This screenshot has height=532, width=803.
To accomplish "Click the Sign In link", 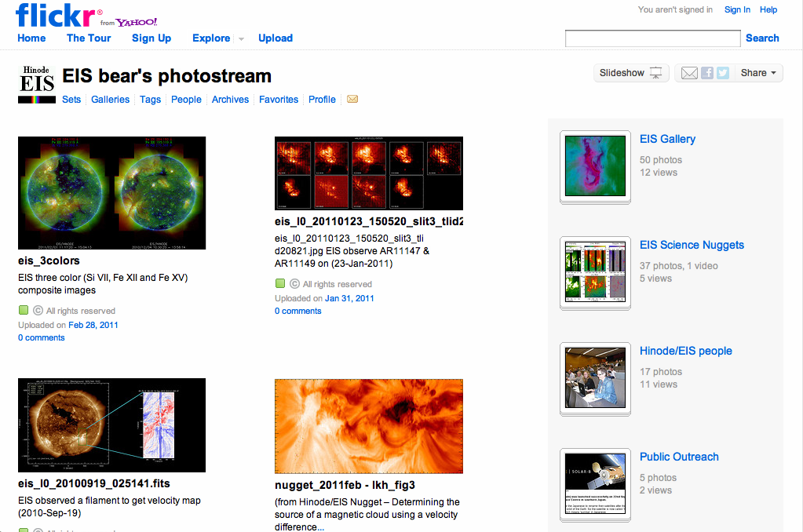I will [737, 9].
